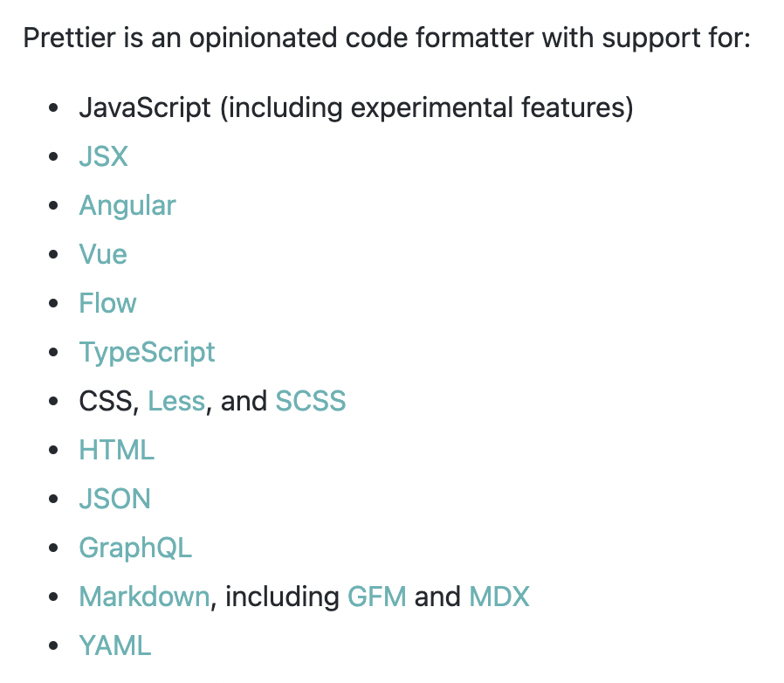Click the Less link
Viewport: 784px width, 683px height.
click(176, 402)
